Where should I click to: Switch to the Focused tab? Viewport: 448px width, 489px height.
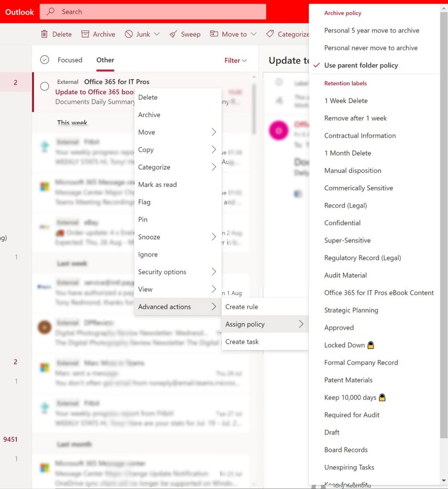[70, 60]
